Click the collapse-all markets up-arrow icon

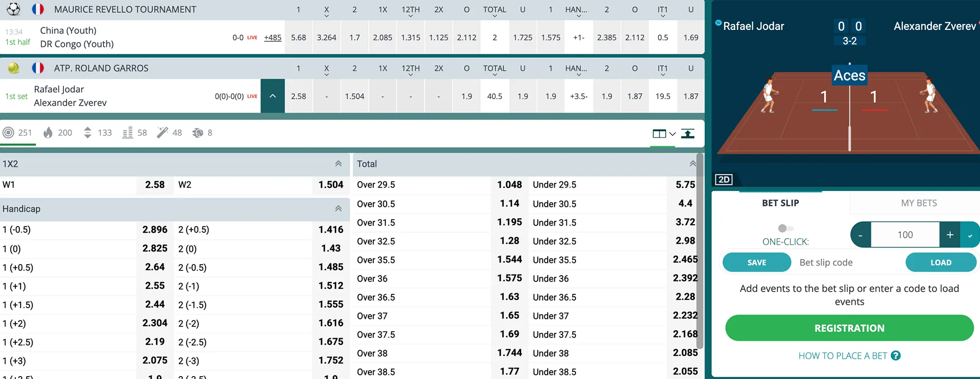click(688, 134)
